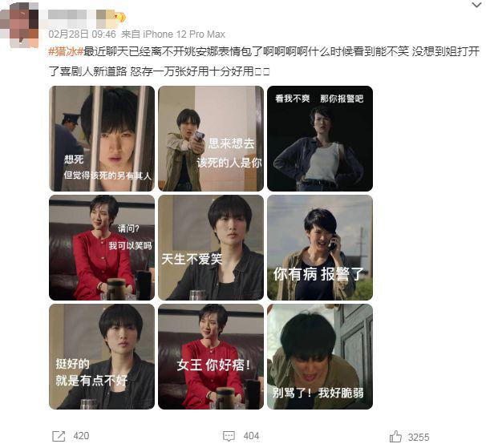Open the 请问 我可以笑吗 meme image
The width and height of the screenshot is (486, 448).
102,248
